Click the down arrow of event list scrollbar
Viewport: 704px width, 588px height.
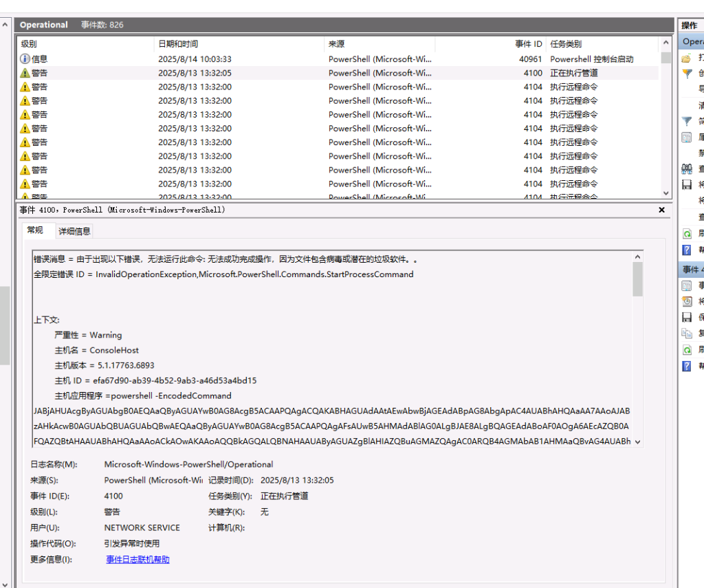(x=665, y=194)
